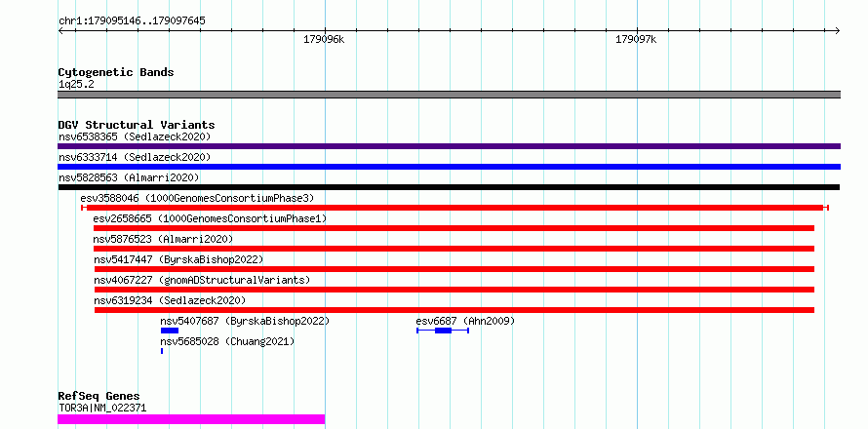The height and width of the screenshot is (429, 868).
Task: Click the 1q25.2 band label
Action: tap(75, 85)
